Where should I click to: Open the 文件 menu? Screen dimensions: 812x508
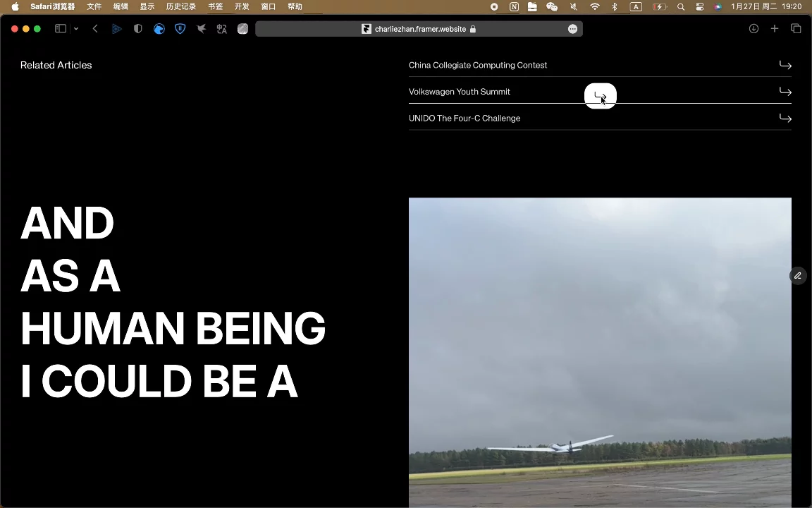pyautogui.click(x=94, y=7)
